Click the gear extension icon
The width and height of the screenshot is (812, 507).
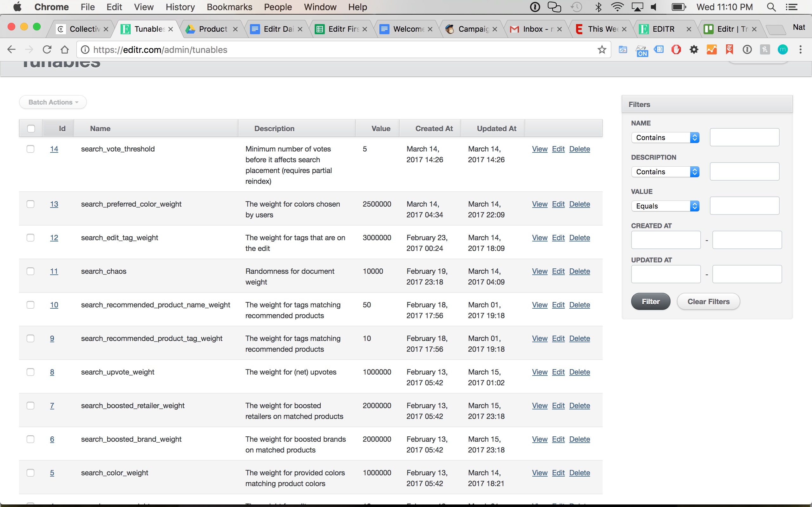[x=694, y=50]
